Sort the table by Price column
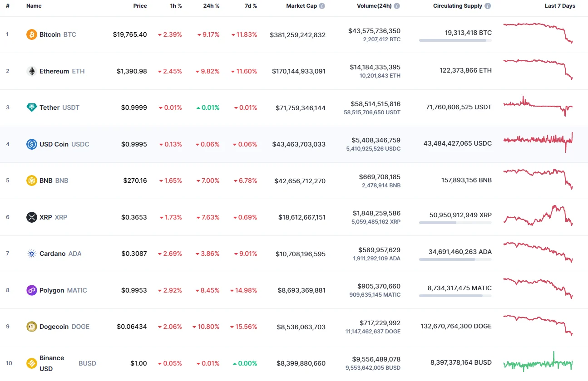This screenshot has height=381, width=588. 140,6
